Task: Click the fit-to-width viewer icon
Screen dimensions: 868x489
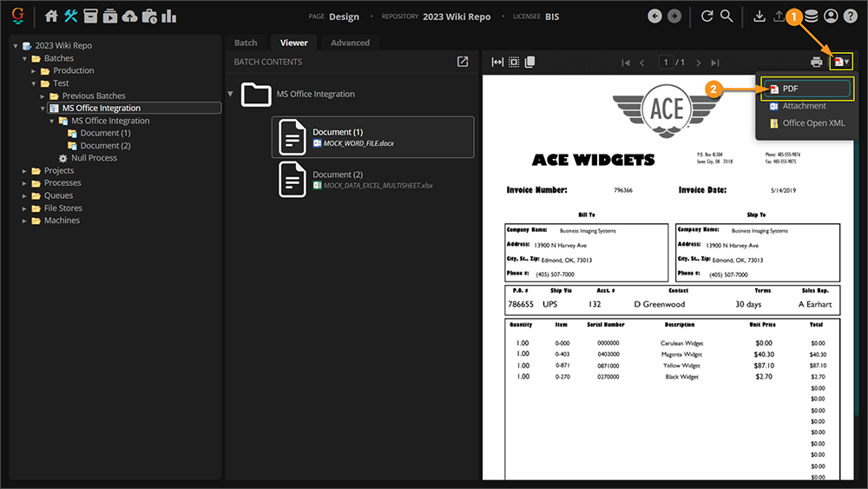Action: click(x=497, y=62)
